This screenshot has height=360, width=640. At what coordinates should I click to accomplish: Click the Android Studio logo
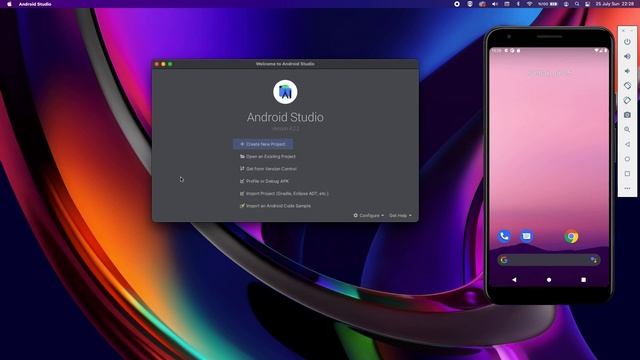pyautogui.click(x=285, y=92)
